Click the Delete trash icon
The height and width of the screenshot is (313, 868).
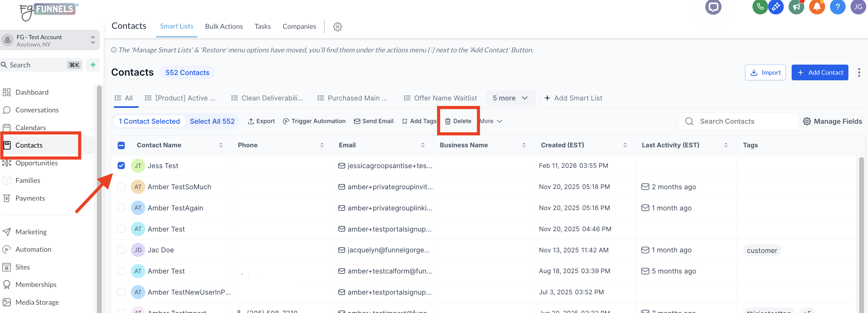tap(448, 121)
